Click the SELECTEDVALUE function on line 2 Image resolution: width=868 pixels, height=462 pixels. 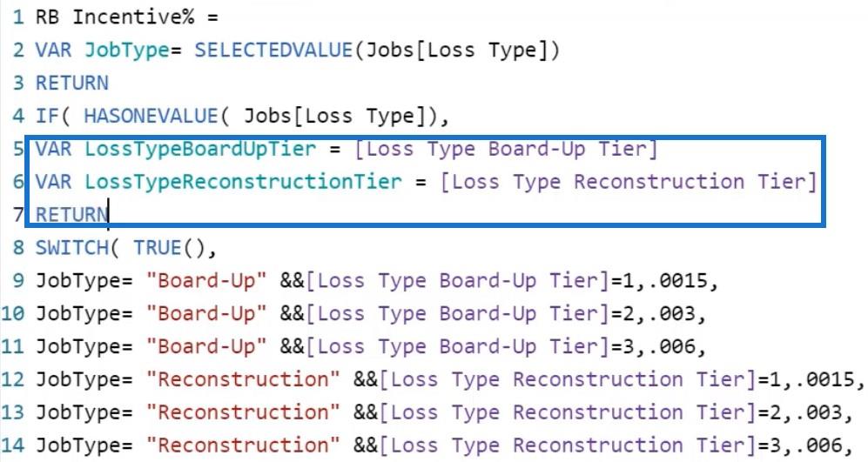click(273, 50)
